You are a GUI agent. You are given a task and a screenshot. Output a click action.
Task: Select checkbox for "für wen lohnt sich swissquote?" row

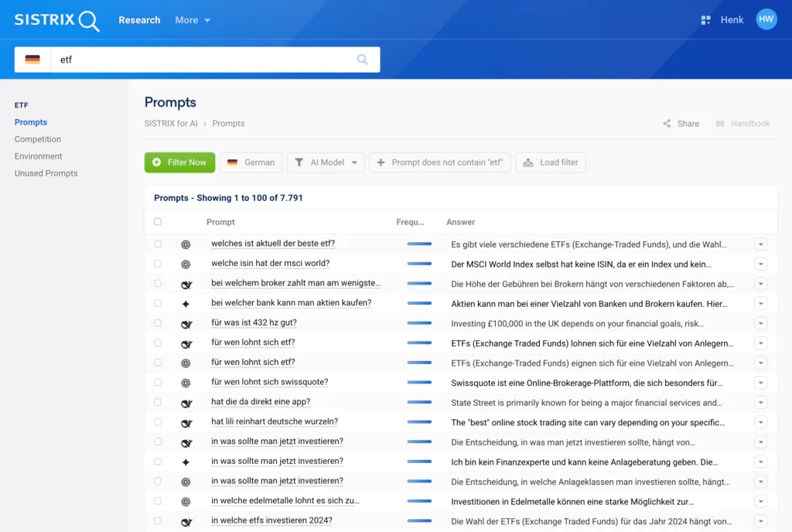pos(158,382)
